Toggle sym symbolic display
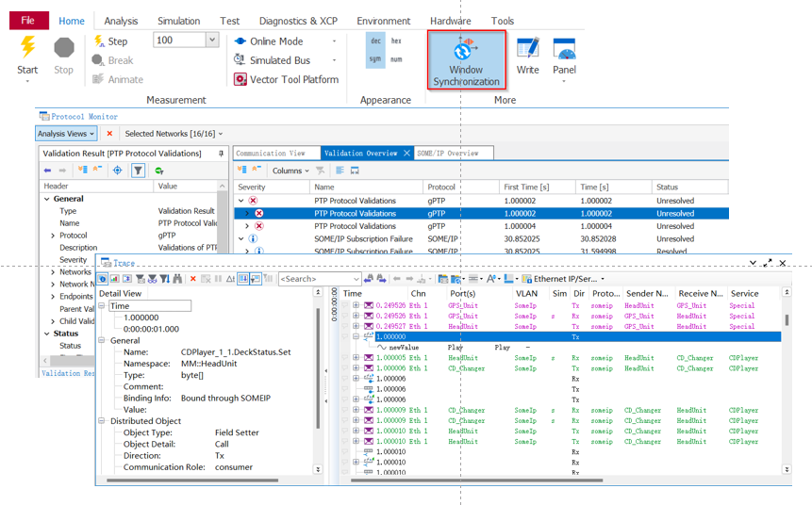The height and width of the screenshot is (505, 812). 375,59
